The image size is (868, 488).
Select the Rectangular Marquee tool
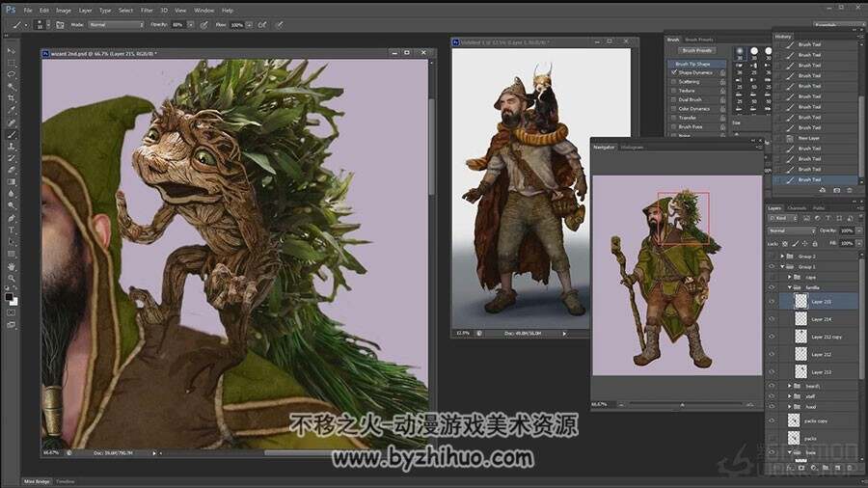click(11, 63)
